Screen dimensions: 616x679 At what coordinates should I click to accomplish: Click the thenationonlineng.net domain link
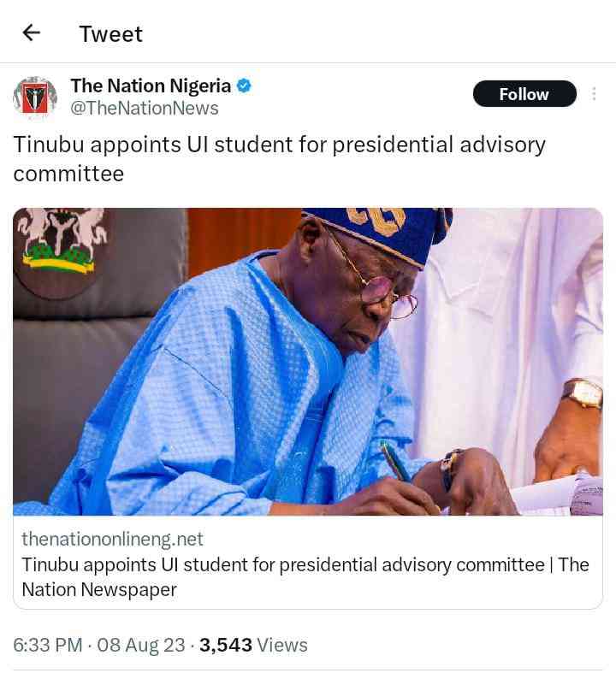pyautogui.click(x=112, y=539)
